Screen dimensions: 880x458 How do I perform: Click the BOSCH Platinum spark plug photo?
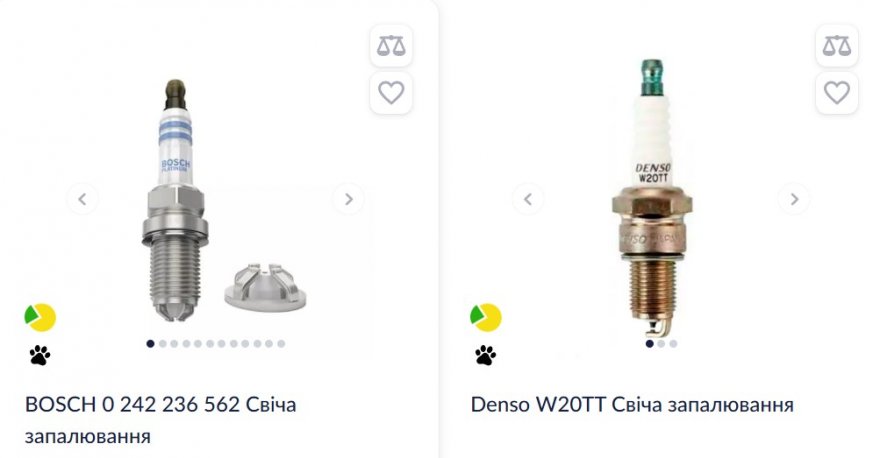(x=176, y=200)
